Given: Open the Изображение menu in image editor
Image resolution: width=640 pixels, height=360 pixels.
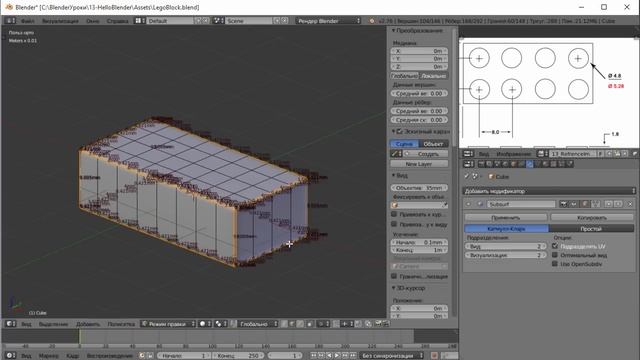Looking at the screenshot, I should (x=514, y=154).
